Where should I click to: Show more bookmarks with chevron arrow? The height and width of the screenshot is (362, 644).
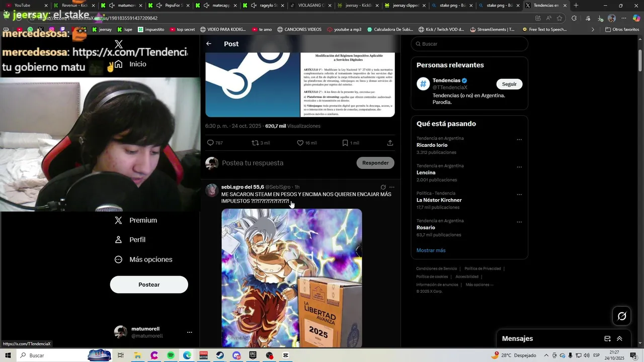click(593, 29)
